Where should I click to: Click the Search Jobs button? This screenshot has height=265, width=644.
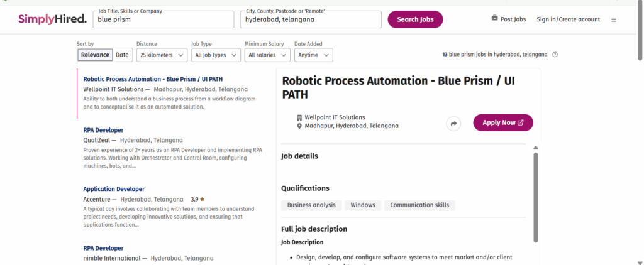click(x=415, y=19)
